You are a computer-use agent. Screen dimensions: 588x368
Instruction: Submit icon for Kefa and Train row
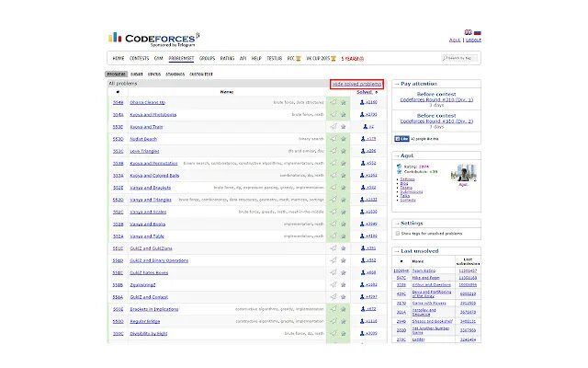pos(334,127)
